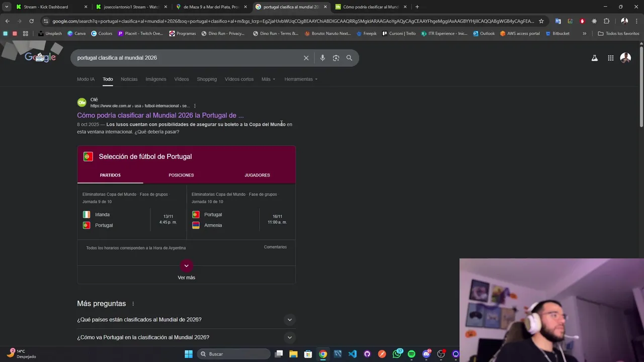Open Microsoft Store from the taskbar

(308, 354)
